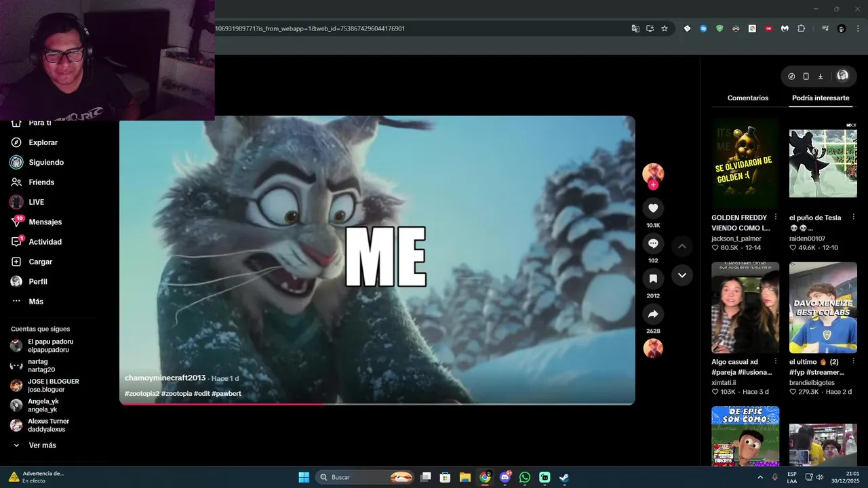Viewport: 868px width, 488px height.
Task: Switch to the Comentarios tab
Action: coord(748,98)
